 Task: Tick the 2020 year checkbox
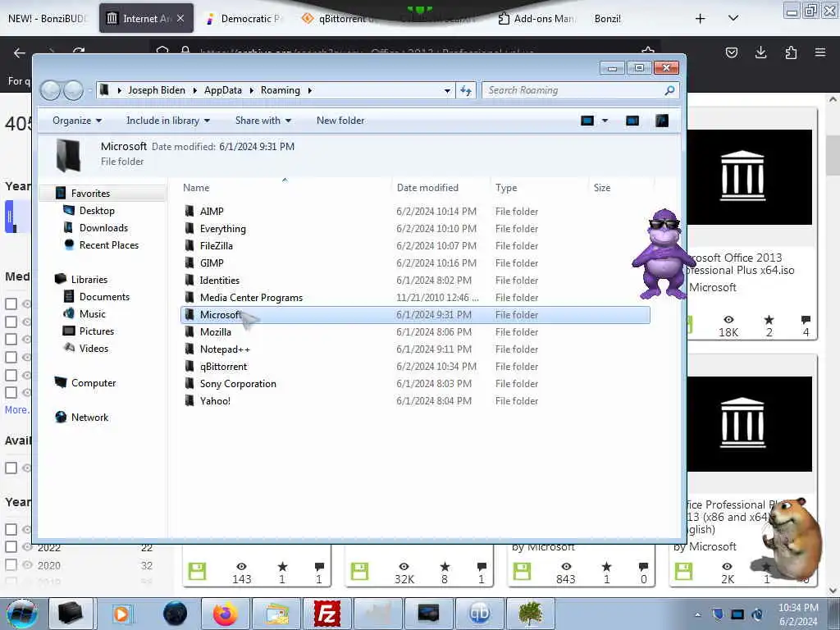11,564
